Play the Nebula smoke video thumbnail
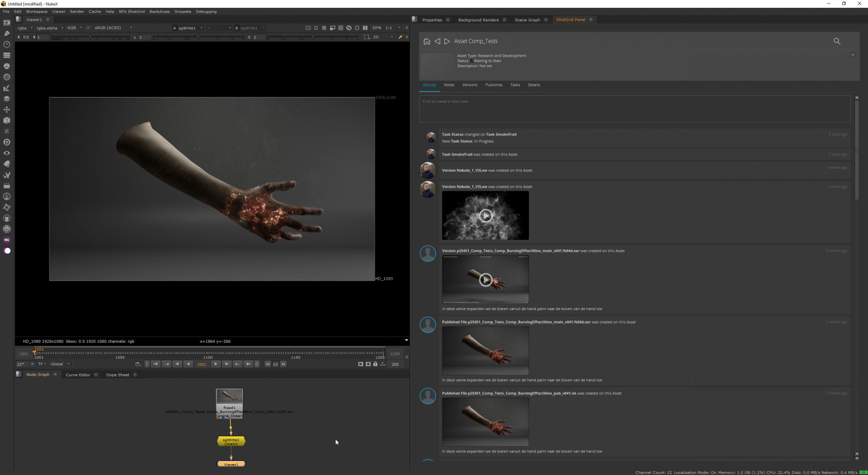Screen dimensions: 868x475 click(x=486, y=216)
